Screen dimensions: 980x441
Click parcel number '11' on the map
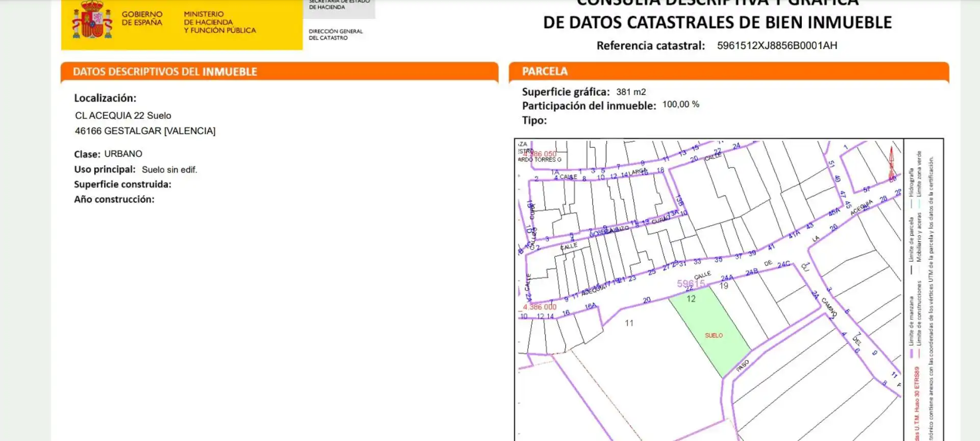629,323
